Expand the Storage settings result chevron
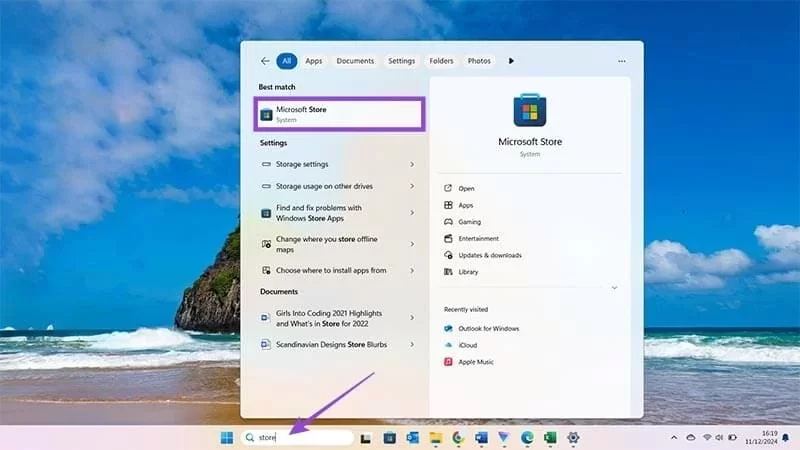This screenshot has width=800, height=450. click(x=412, y=164)
